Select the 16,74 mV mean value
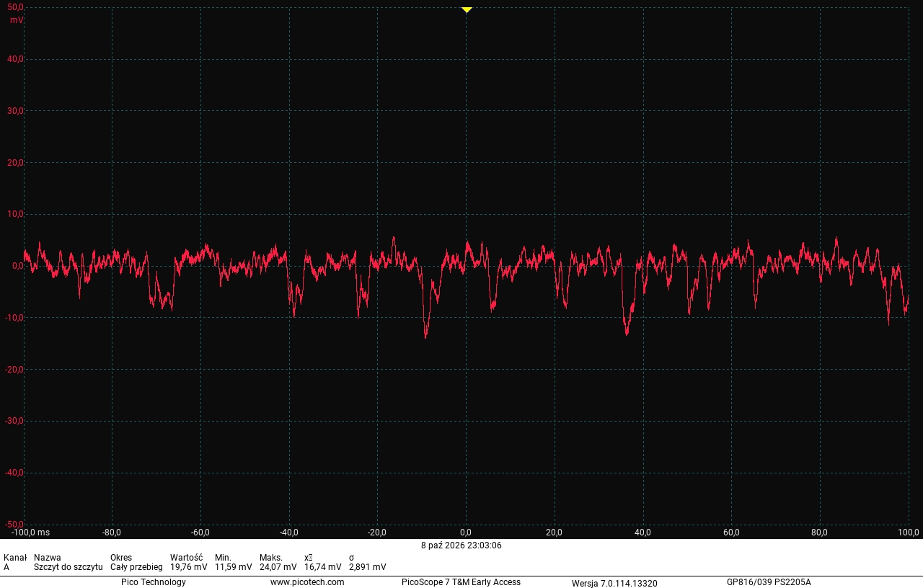The height and width of the screenshot is (588, 923). (323, 567)
